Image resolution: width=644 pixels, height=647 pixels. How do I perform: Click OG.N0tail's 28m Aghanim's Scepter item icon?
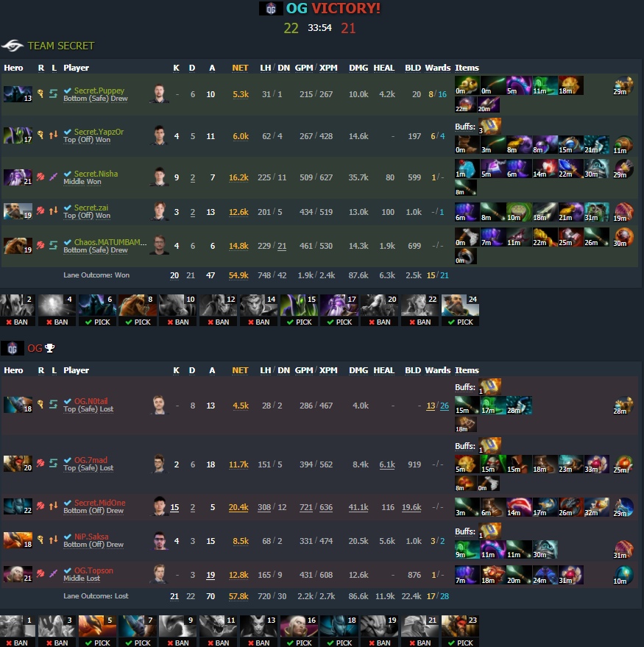[x=623, y=406]
